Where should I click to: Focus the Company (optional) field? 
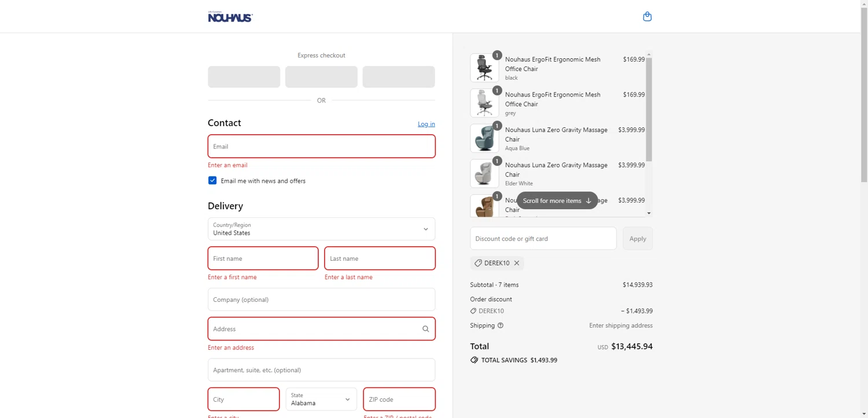(x=321, y=299)
